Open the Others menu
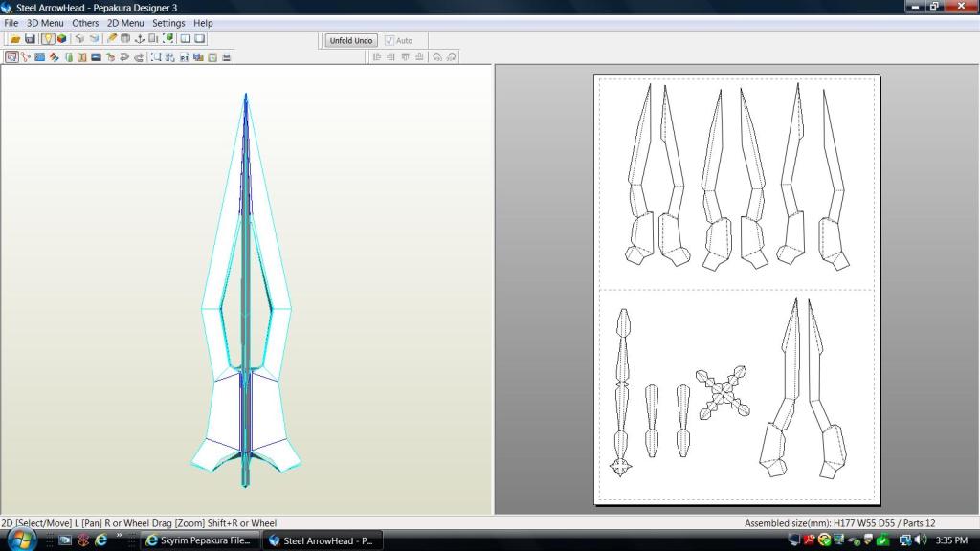 coord(85,23)
